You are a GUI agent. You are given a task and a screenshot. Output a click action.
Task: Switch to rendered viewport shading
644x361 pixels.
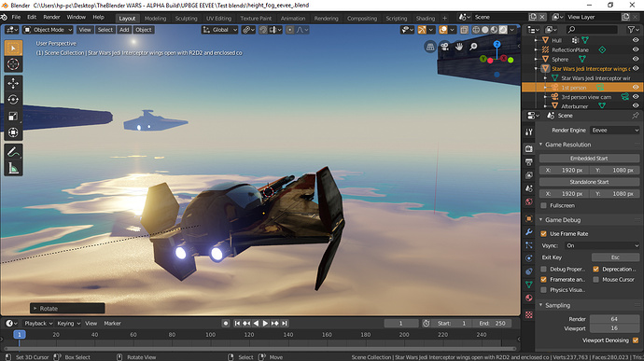tap(503, 30)
